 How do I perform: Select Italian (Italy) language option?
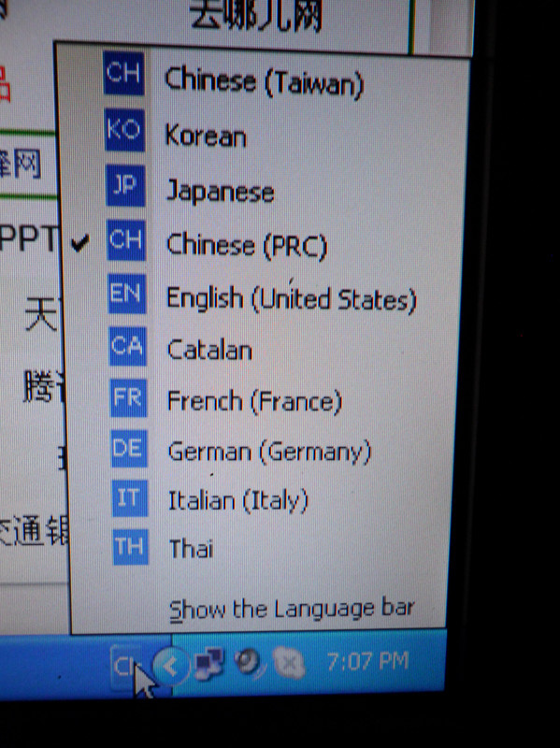[264, 500]
